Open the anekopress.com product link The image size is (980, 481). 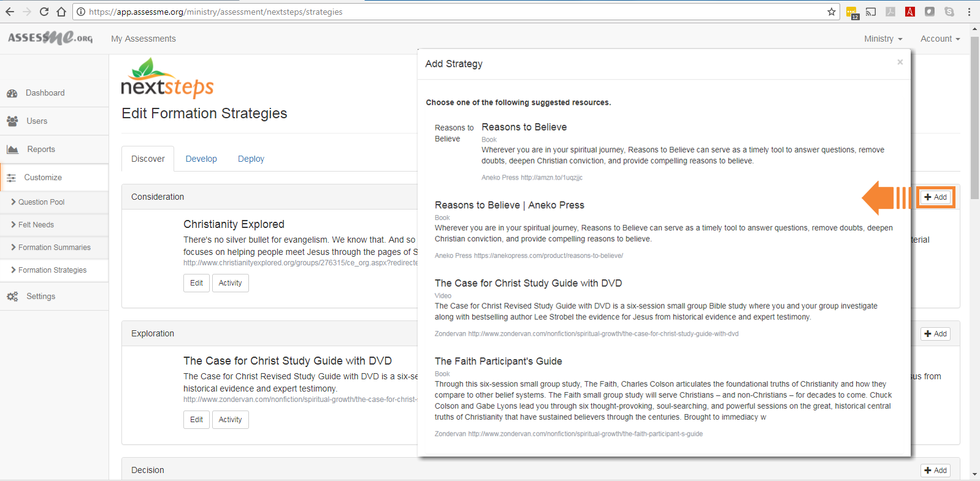548,256
